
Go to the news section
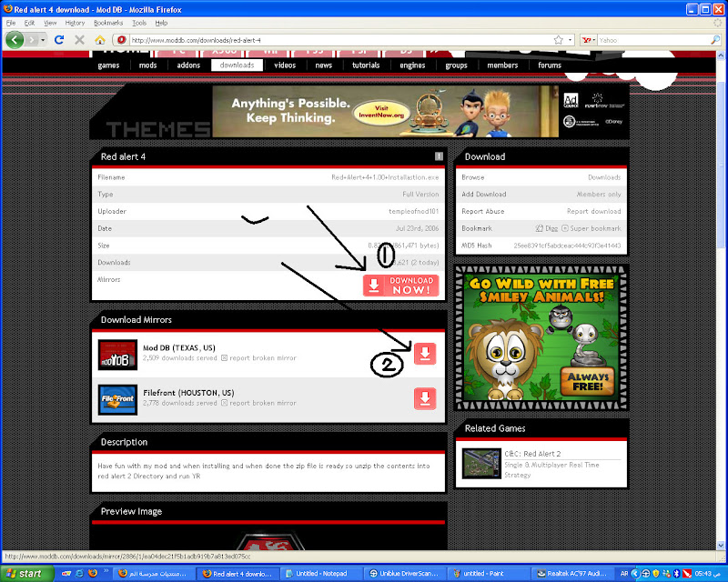[x=324, y=65]
